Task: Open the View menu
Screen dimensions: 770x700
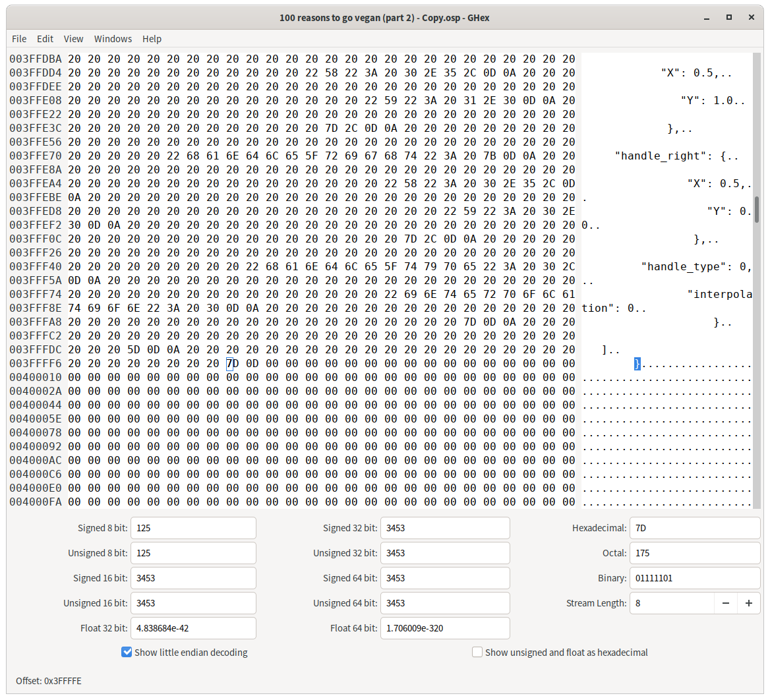Action: pyautogui.click(x=73, y=39)
